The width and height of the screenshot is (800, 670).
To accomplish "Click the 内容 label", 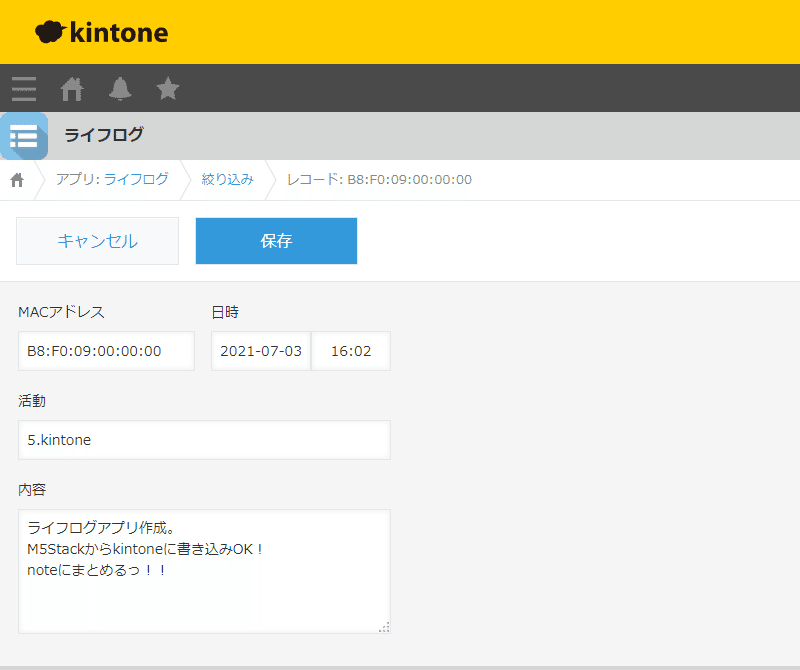I will 32,489.
